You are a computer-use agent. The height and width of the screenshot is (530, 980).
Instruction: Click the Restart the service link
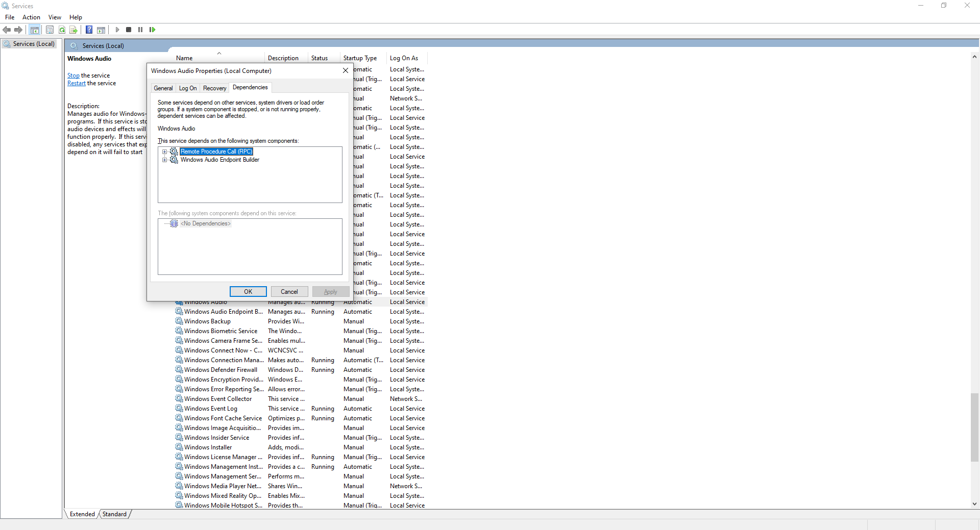[x=77, y=83]
